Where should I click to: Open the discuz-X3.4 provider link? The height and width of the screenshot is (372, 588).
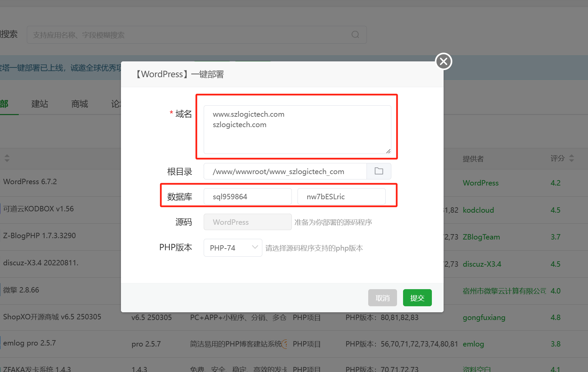[482, 264]
